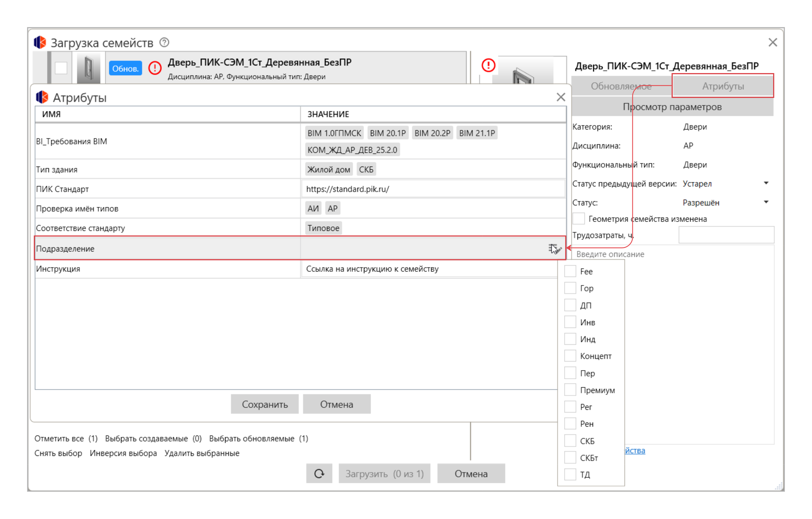Viewport: 812px width, 519px height.
Task: Click the Атрибуты dialog logo icon
Action: click(42, 97)
